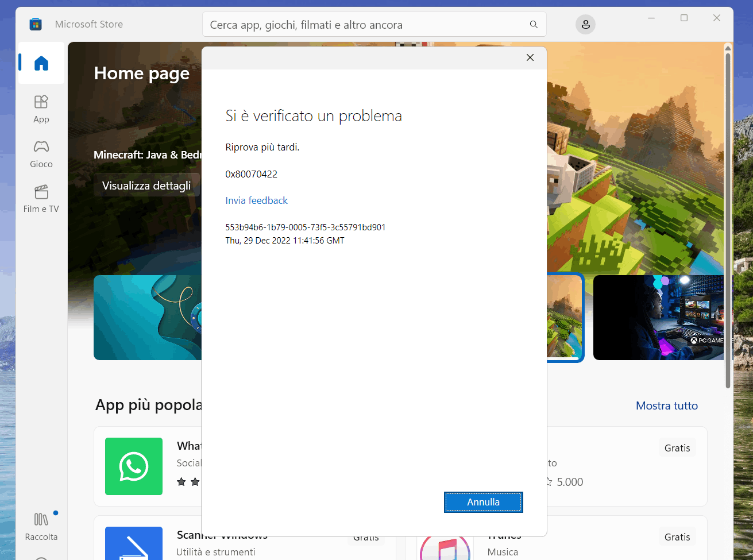753x560 pixels.
Task: Click the Gratis badge beside 5.000 rating
Action: tap(677, 448)
